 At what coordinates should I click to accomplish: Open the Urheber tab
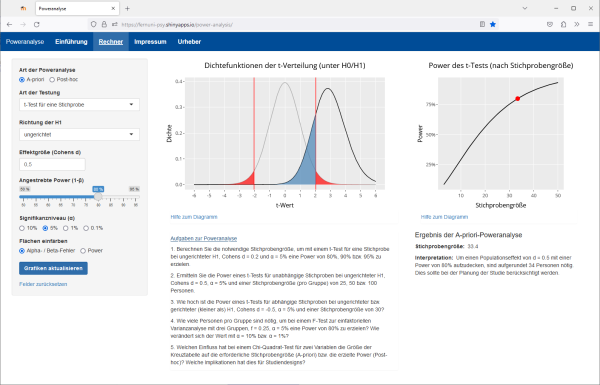click(x=189, y=42)
